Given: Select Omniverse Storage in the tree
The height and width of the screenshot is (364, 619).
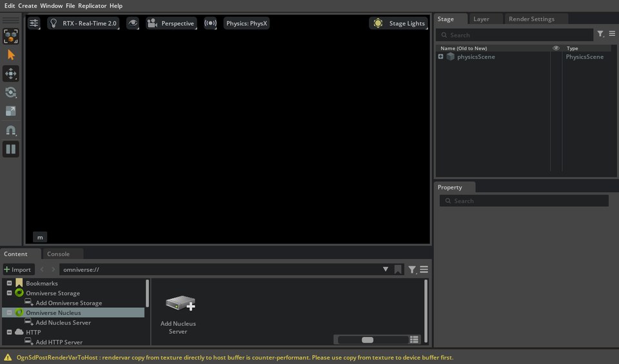Looking at the screenshot, I should [x=52, y=293].
